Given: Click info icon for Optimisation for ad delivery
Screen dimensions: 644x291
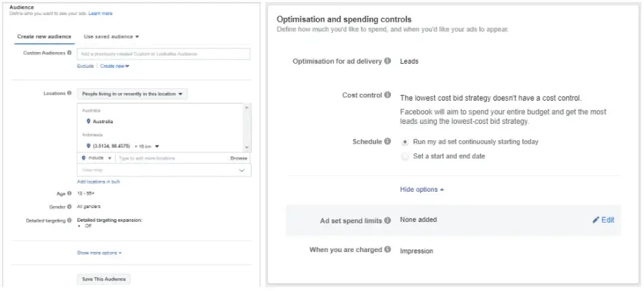Looking at the screenshot, I should tap(388, 61).
